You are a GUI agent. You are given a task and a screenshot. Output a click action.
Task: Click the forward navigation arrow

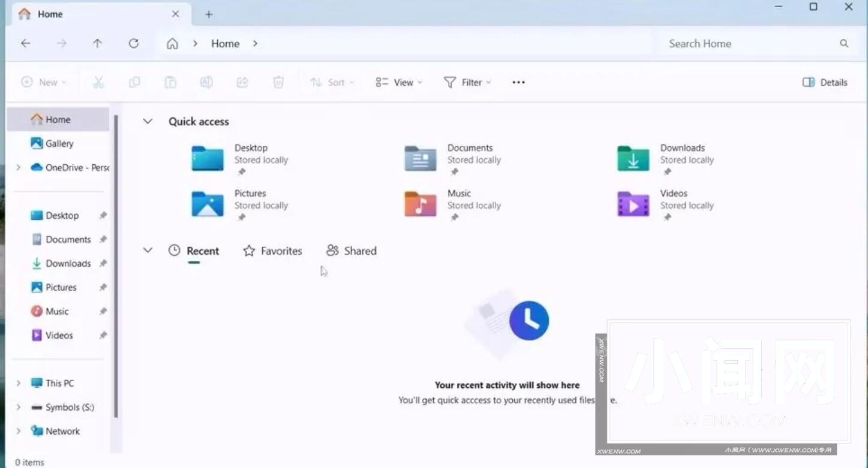[61, 43]
